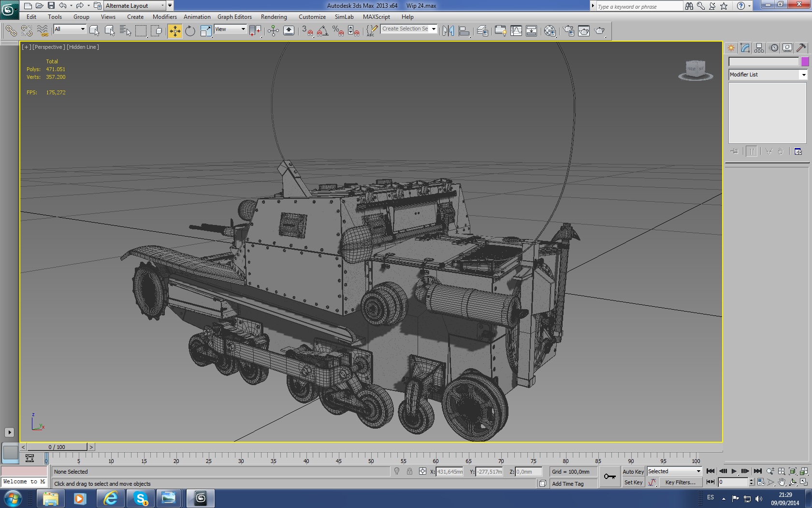Open the Rendering menu

(x=274, y=17)
